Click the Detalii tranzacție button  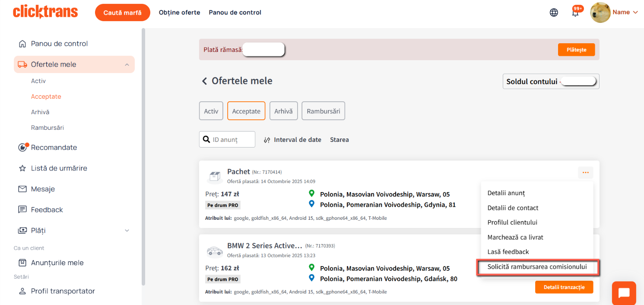coord(564,287)
